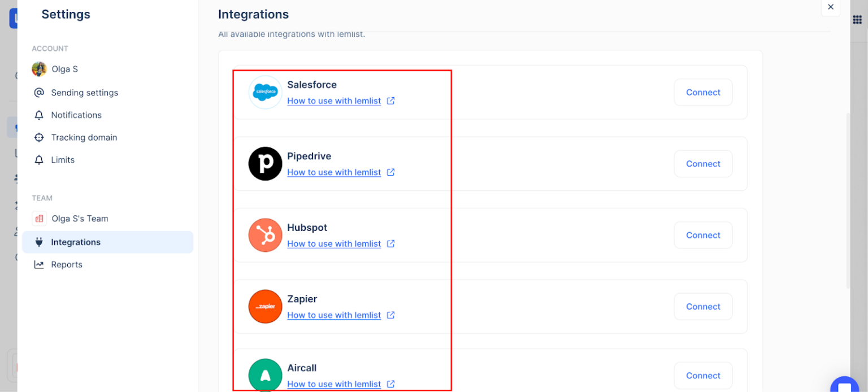The height and width of the screenshot is (392, 868).
Task: Open Olga S's Team settings
Action: click(80, 219)
